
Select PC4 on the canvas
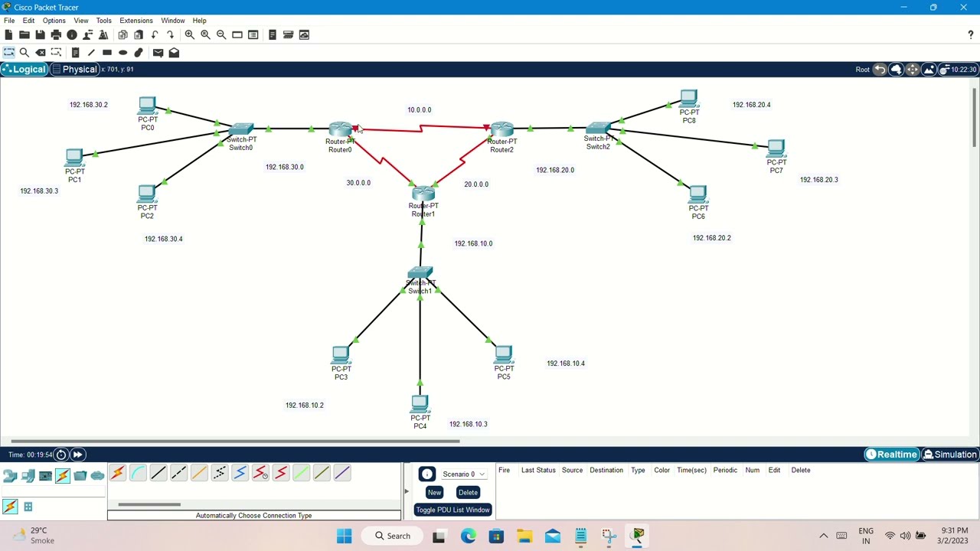(x=420, y=404)
